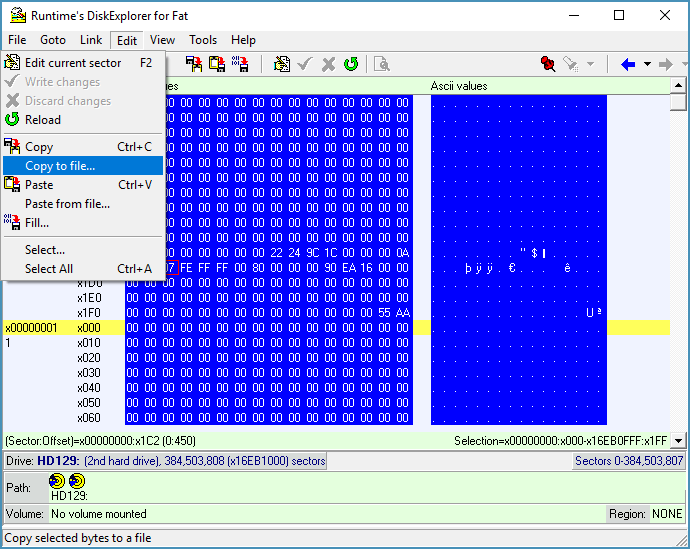
Task: Open the back arrow history dropdown
Action: pos(647,64)
